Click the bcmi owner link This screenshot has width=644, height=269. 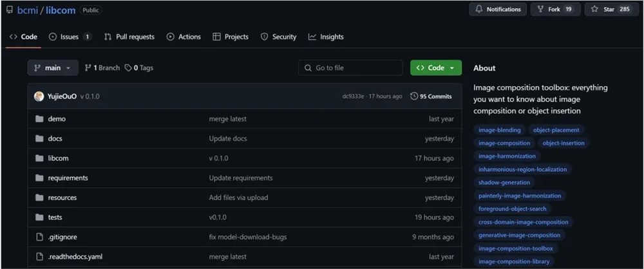(x=27, y=10)
